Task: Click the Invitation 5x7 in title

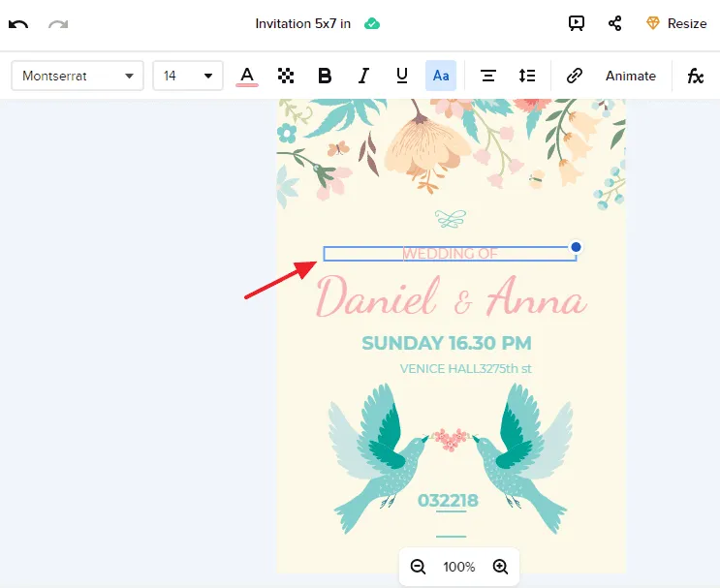Action: pos(302,23)
